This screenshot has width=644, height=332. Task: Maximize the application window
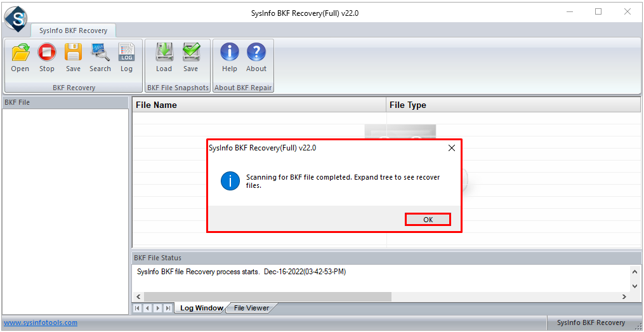pyautogui.click(x=598, y=12)
